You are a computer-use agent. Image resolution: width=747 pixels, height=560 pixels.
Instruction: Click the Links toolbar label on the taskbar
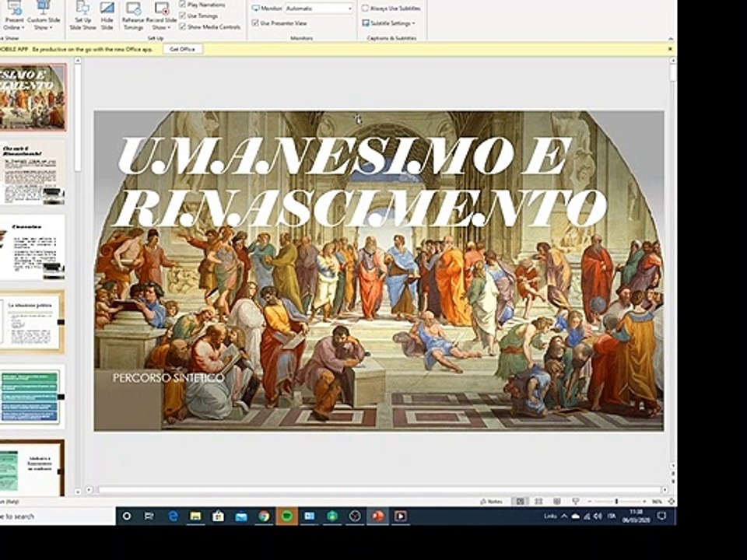tap(550, 516)
